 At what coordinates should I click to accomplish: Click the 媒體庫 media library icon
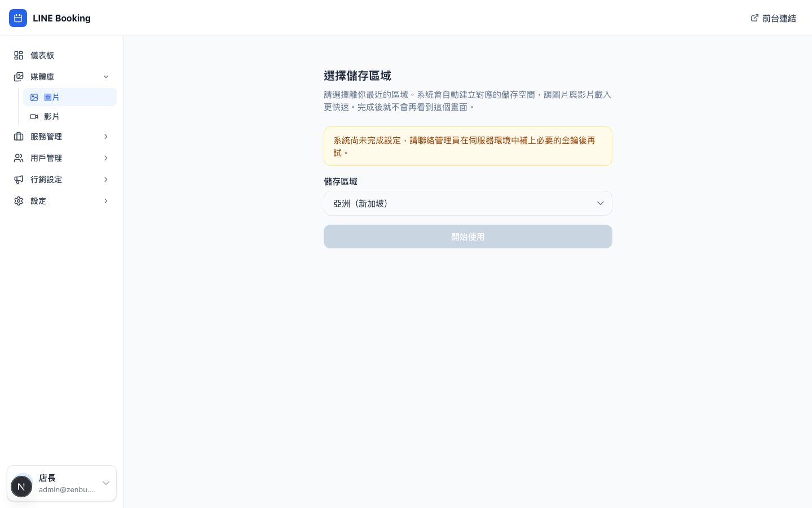[19, 77]
